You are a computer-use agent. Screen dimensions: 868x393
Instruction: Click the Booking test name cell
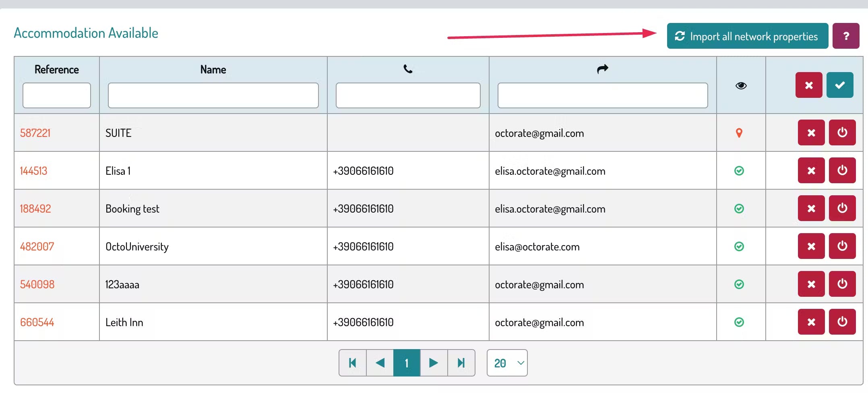point(213,209)
